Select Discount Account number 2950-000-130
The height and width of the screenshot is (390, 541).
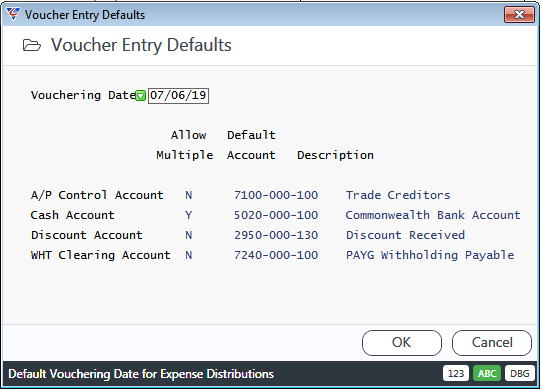pyautogui.click(x=276, y=235)
